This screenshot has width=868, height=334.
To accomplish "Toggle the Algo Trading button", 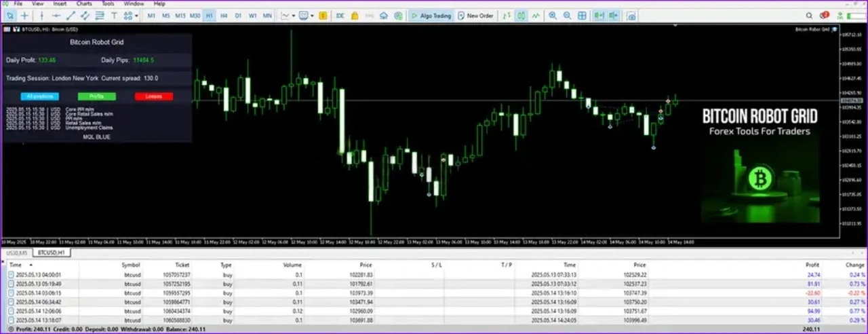I will [430, 16].
